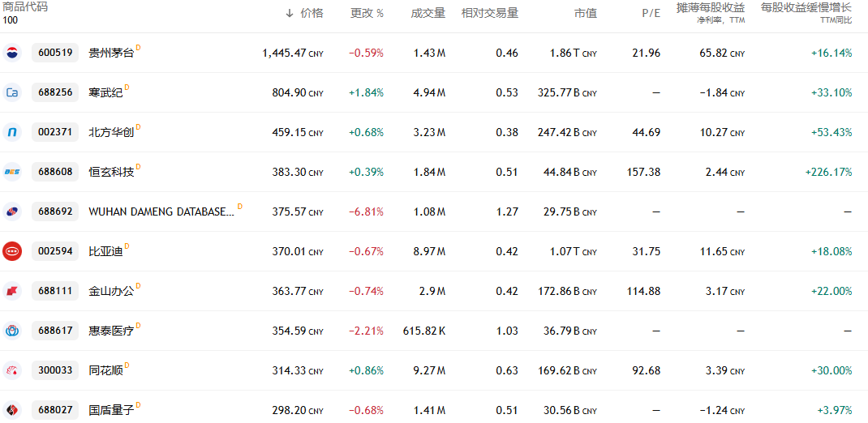Open the 贵州茅台 stock name
Screen dimensions: 868x423
point(111,53)
